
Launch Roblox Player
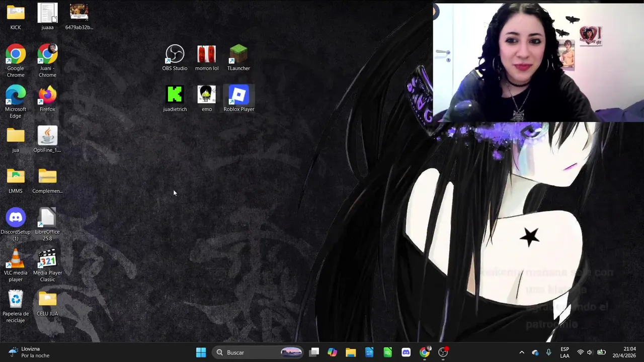coord(238,99)
